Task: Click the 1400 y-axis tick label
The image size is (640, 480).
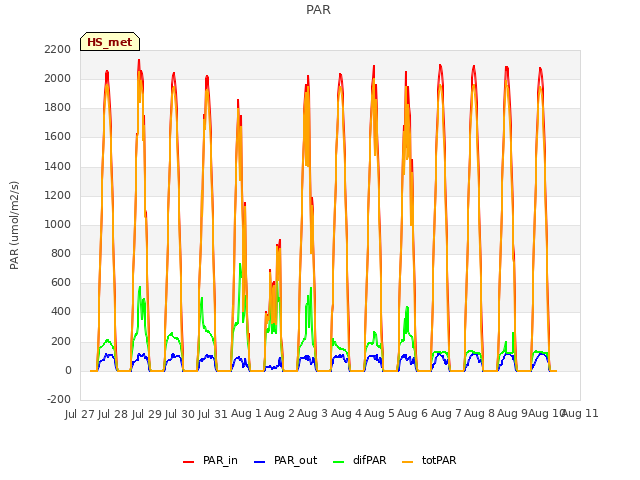Action: [58, 166]
